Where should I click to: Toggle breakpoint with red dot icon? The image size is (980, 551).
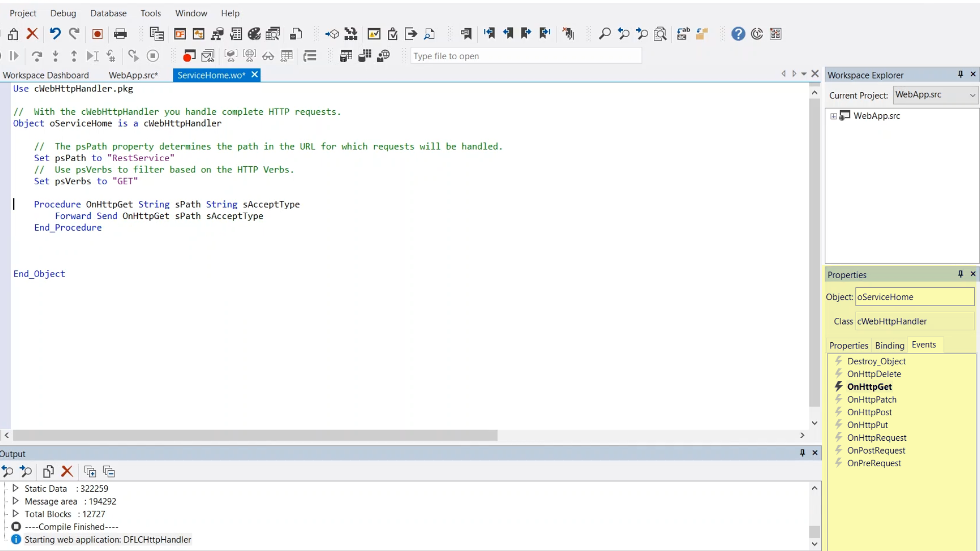(x=189, y=56)
